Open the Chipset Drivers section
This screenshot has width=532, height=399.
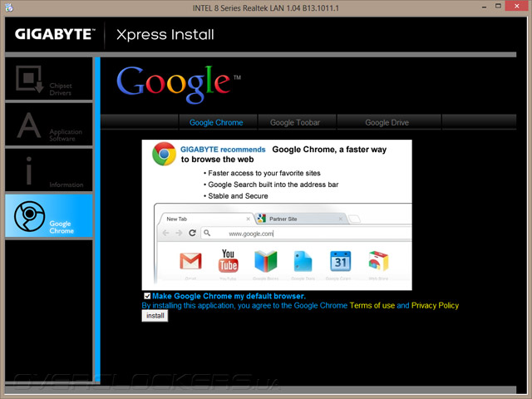(49, 78)
